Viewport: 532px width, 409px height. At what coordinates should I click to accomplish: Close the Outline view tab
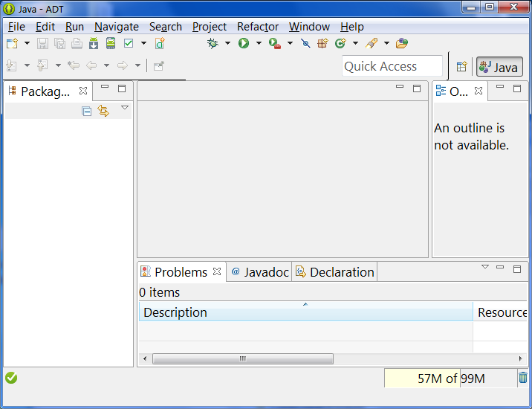[479, 91]
